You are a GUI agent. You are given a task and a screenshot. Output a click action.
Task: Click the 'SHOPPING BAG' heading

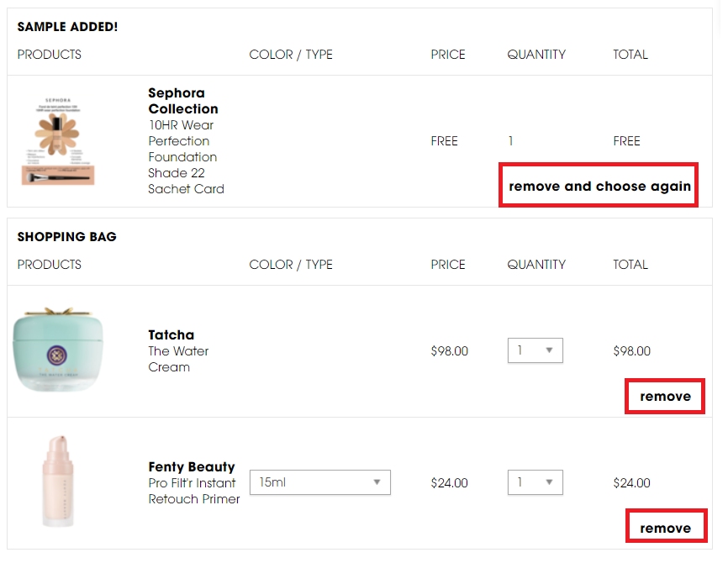(66, 237)
